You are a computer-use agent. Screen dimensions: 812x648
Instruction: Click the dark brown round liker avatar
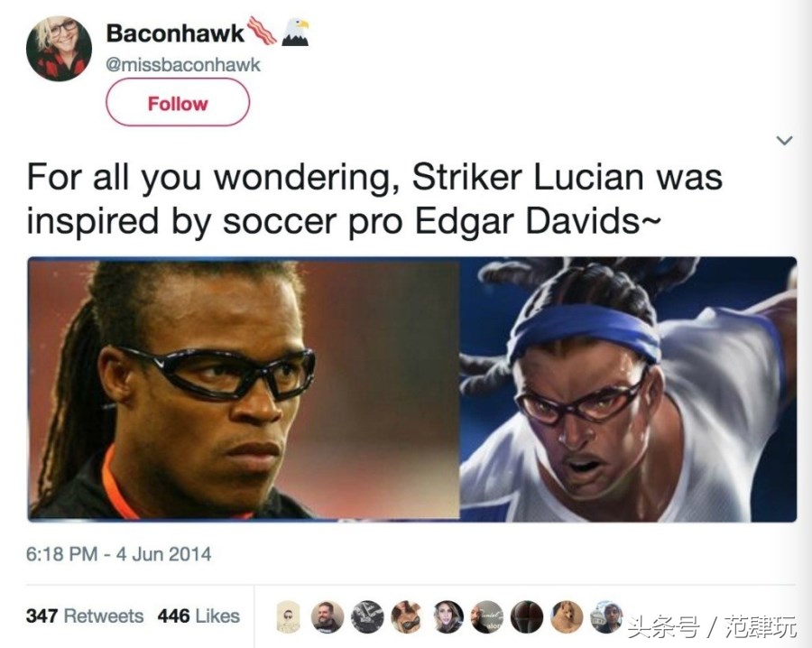[527, 617]
